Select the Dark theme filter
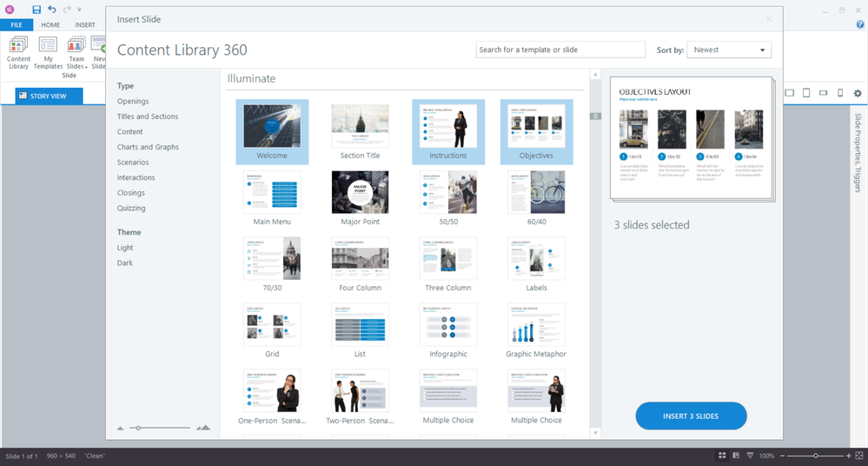This screenshot has width=868, height=466. coord(124,263)
